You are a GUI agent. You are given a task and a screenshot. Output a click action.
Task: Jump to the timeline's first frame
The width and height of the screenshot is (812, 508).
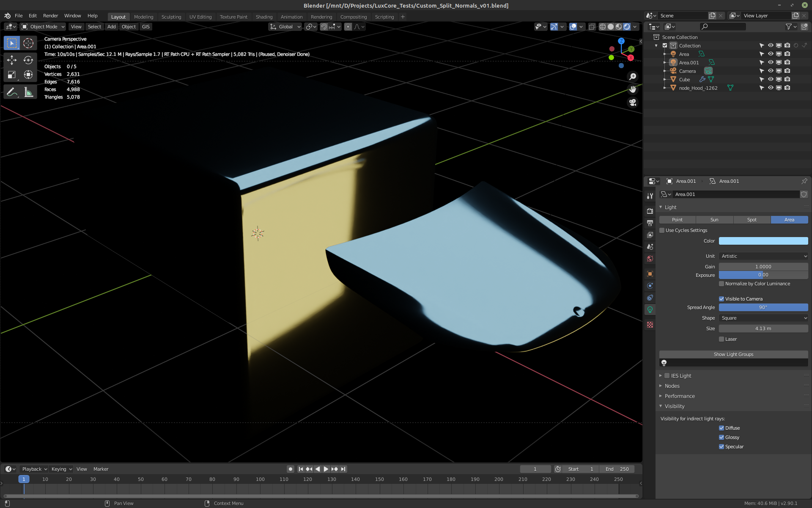coord(301,469)
